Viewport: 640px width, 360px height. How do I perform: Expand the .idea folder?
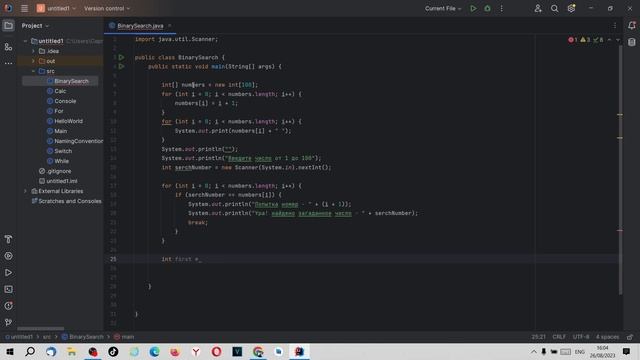click(x=33, y=51)
